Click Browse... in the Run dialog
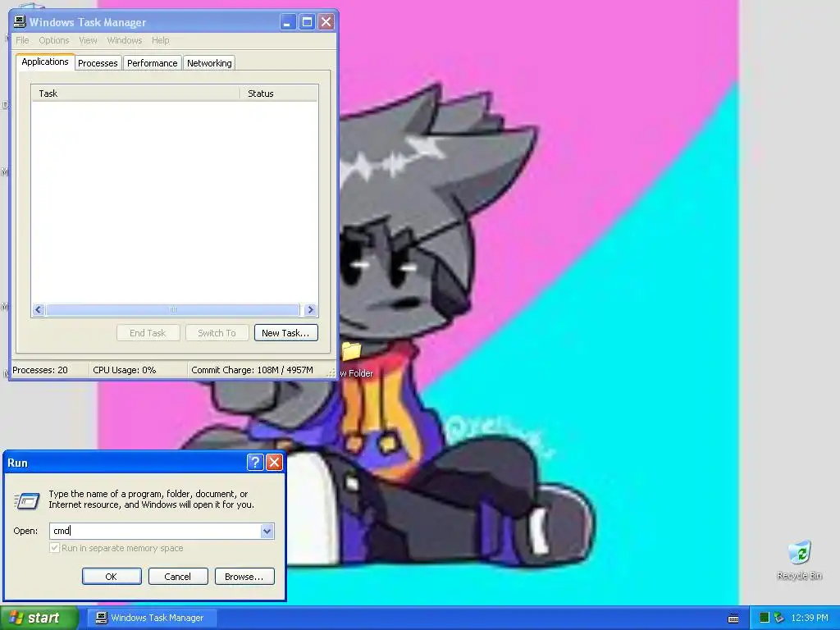The image size is (840, 630). click(x=244, y=577)
